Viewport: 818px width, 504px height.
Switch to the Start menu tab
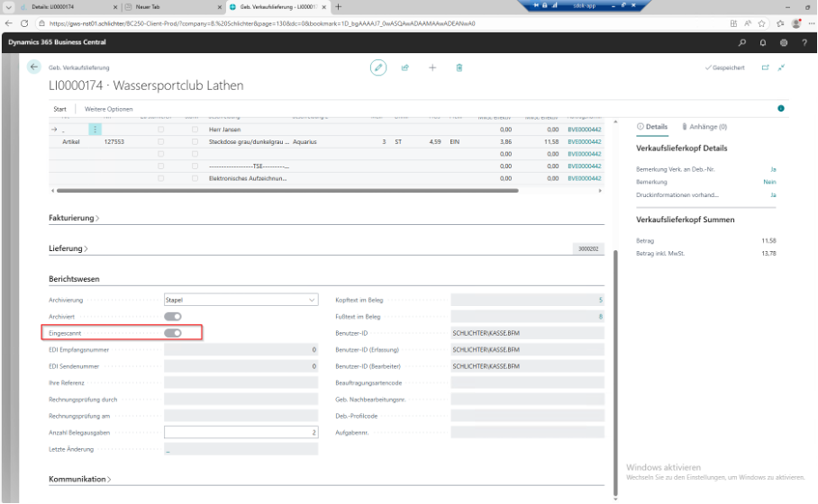[x=60, y=109]
